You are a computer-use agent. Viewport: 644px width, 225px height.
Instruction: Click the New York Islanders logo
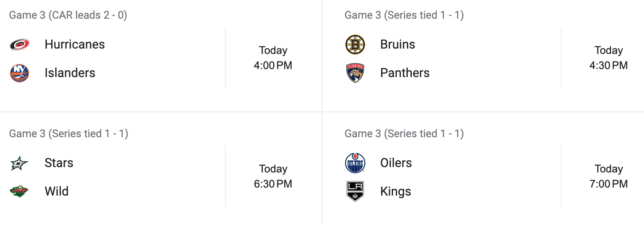pyautogui.click(x=20, y=73)
